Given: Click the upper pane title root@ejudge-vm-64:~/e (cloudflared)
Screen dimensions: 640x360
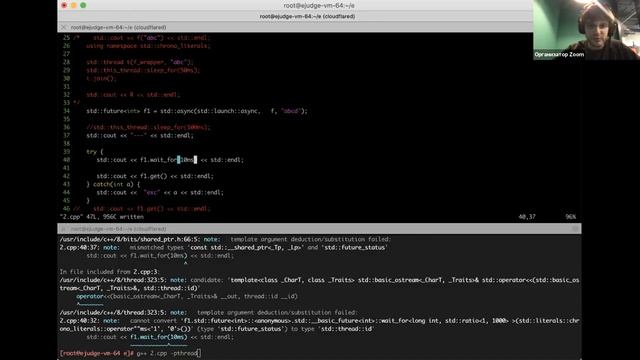Looking at the screenshot, I should coord(118,27).
